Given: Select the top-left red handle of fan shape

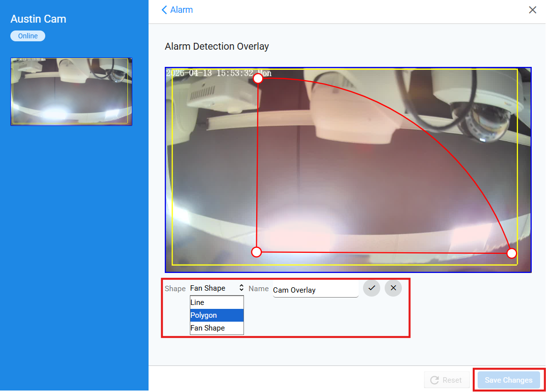Looking at the screenshot, I should click(x=258, y=78).
